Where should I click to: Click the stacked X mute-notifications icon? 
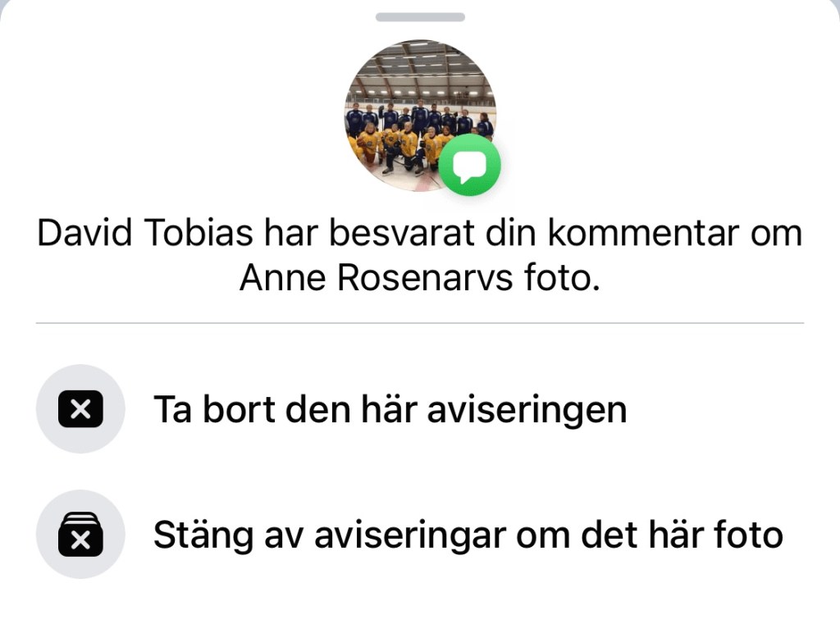tap(80, 534)
